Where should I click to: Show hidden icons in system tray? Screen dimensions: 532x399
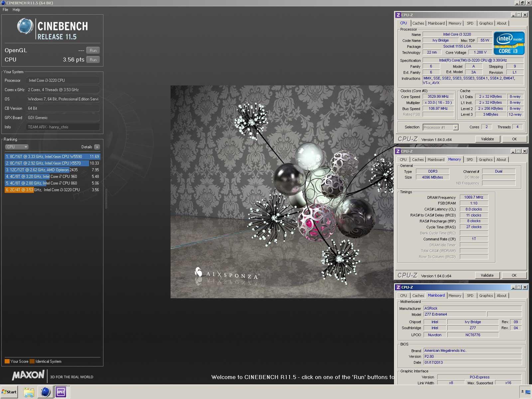(x=522, y=392)
